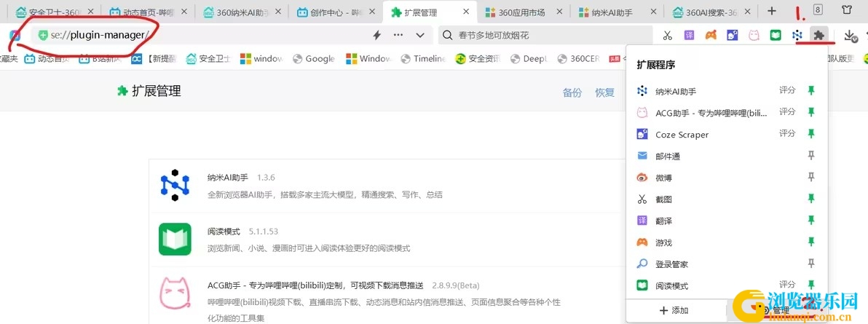Viewport: 868px width, 324px height.
Task: Unpin ACG助手 in the extensions popup
Action: point(811,112)
